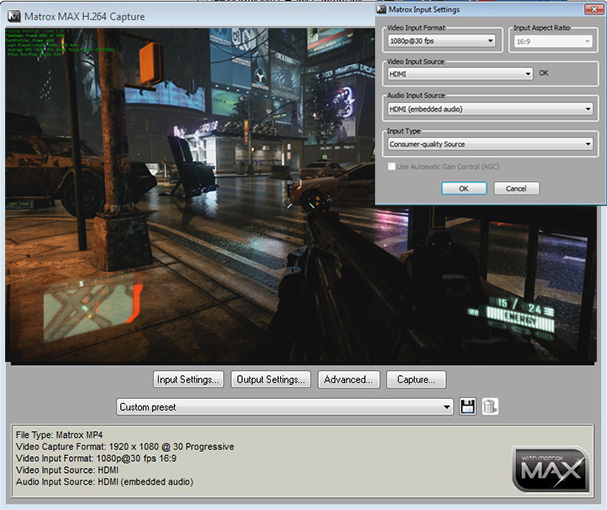Cancel the Matrox Input Settings dialog
607x510 pixels.
(x=516, y=189)
